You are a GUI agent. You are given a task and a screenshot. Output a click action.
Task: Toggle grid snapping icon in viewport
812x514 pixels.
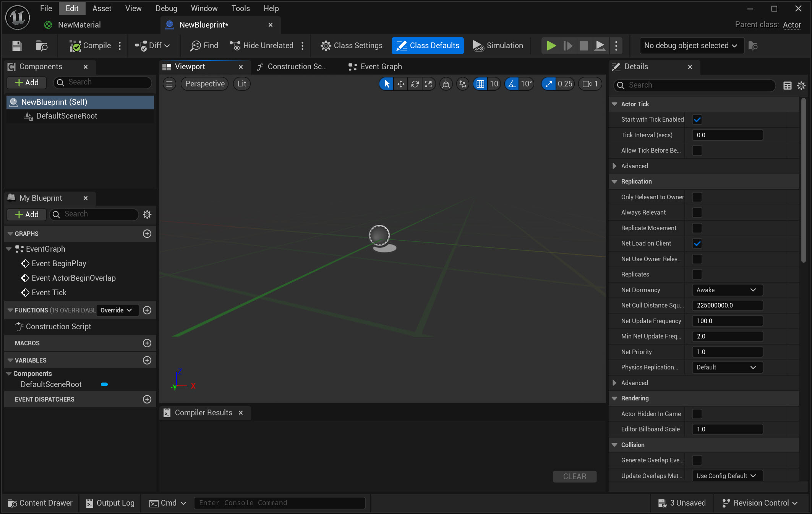[480, 84]
